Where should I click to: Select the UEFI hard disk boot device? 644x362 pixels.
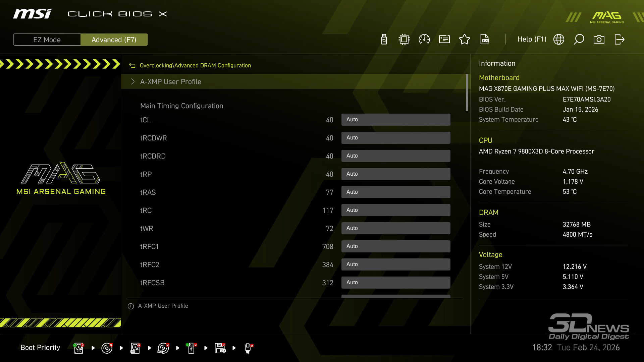click(78, 348)
